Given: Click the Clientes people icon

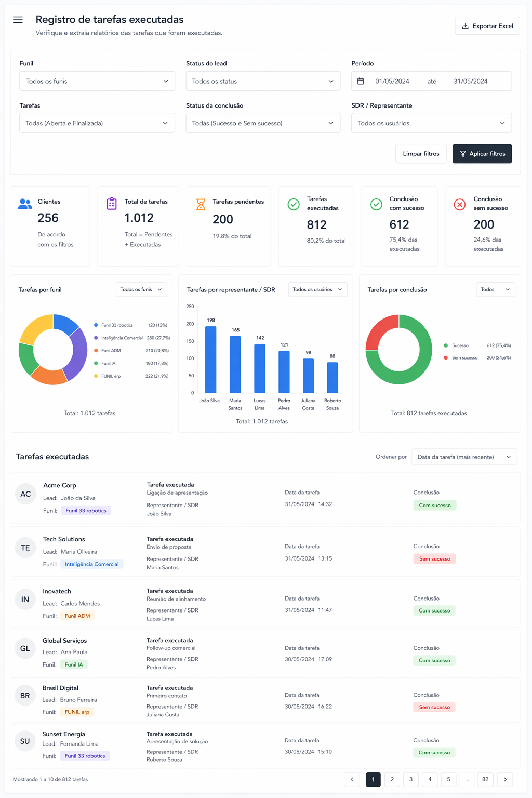Looking at the screenshot, I should tap(25, 204).
